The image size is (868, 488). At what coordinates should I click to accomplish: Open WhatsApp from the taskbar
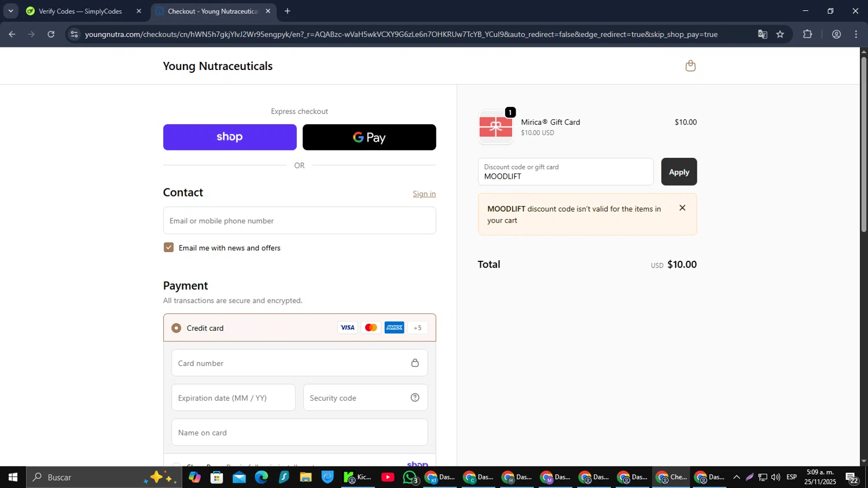click(x=410, y=477)
